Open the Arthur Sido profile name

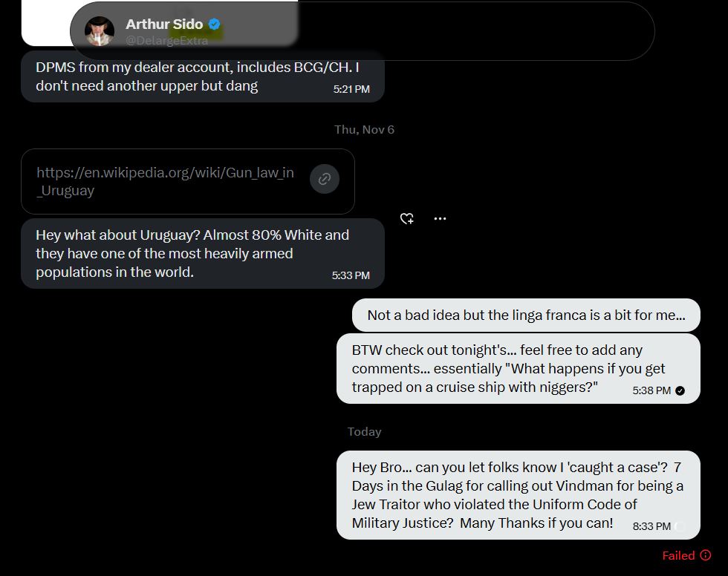coord(164,24)
